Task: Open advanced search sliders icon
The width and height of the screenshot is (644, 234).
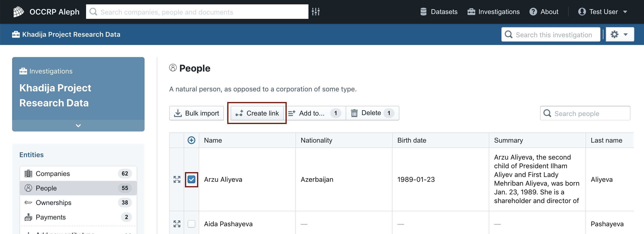Action: tap(316, 12)
